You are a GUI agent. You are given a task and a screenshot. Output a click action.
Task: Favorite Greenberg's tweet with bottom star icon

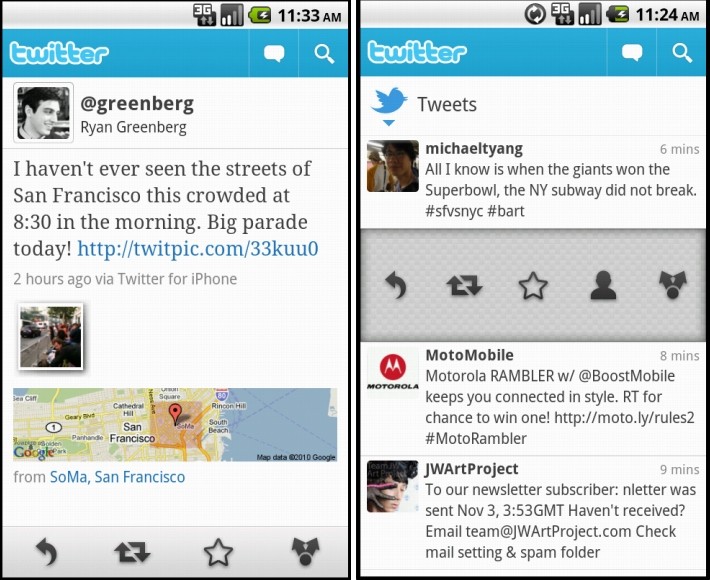(218, 551)
